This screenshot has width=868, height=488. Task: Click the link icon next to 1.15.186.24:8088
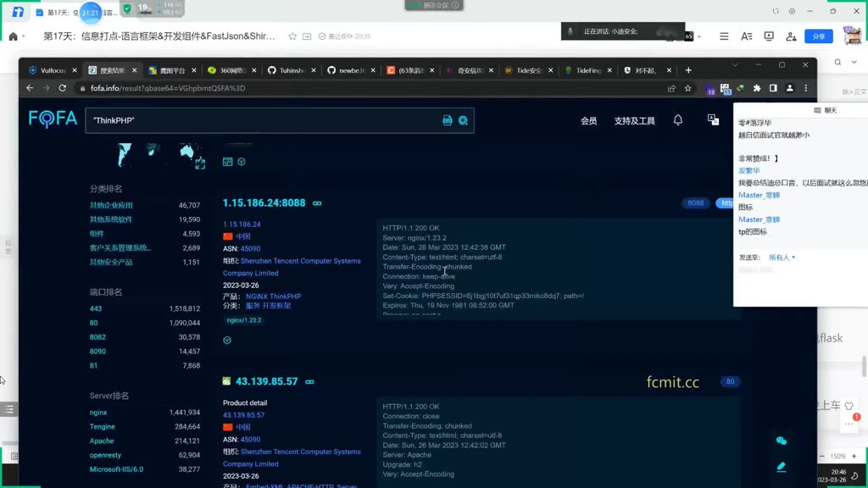pos(317,203)
